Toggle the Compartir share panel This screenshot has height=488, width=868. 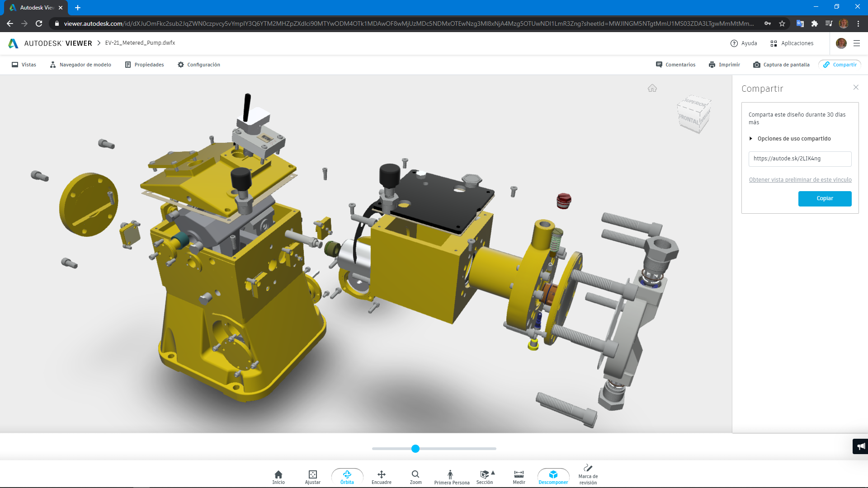click(840, 65)
